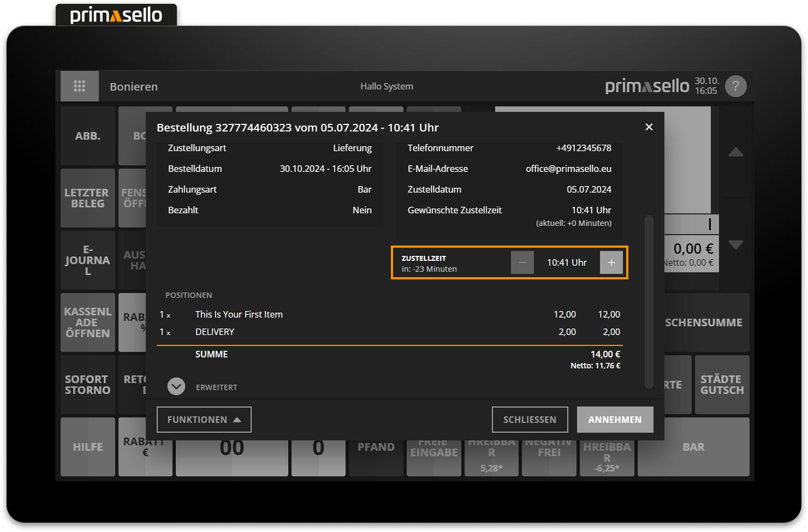Close the order dialog with X
808x532 pixels.
click(649, 127)
